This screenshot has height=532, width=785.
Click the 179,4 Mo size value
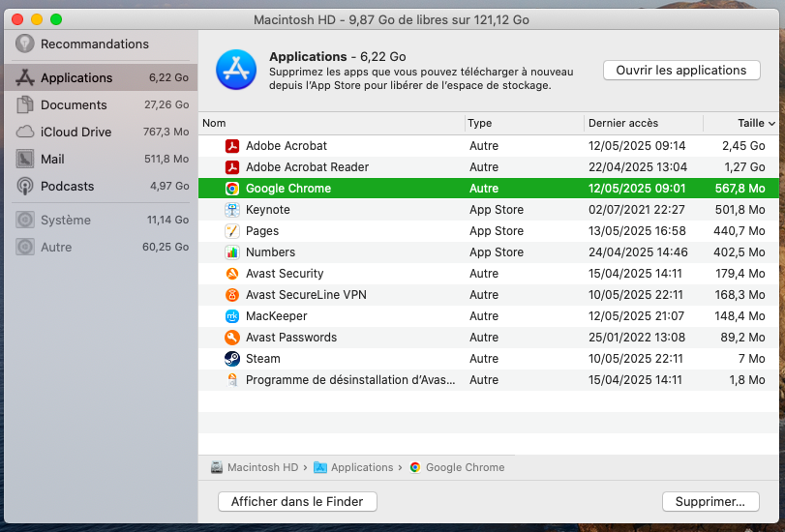740,274
